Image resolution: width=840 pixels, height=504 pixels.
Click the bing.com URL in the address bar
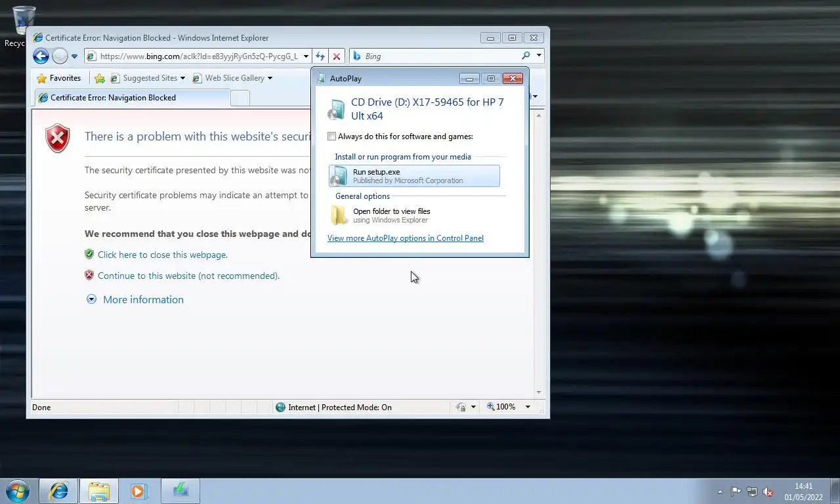[199, 56]
